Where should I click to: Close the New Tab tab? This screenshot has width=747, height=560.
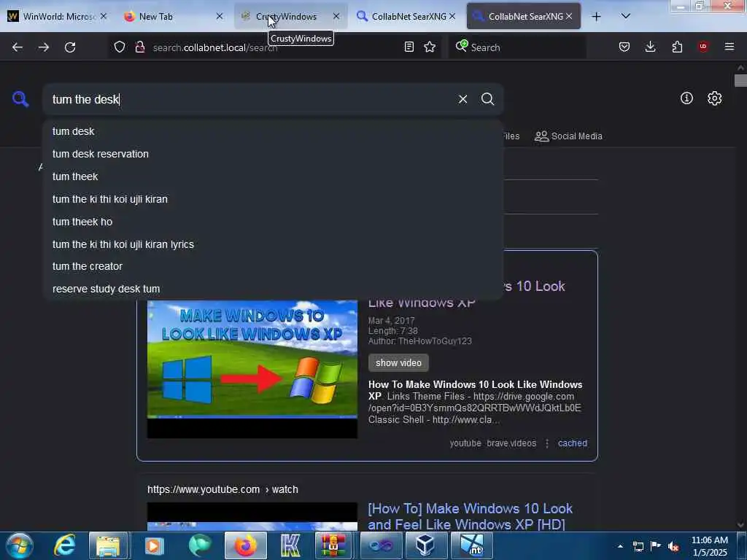pyautogui.click(x=219, y=16)
